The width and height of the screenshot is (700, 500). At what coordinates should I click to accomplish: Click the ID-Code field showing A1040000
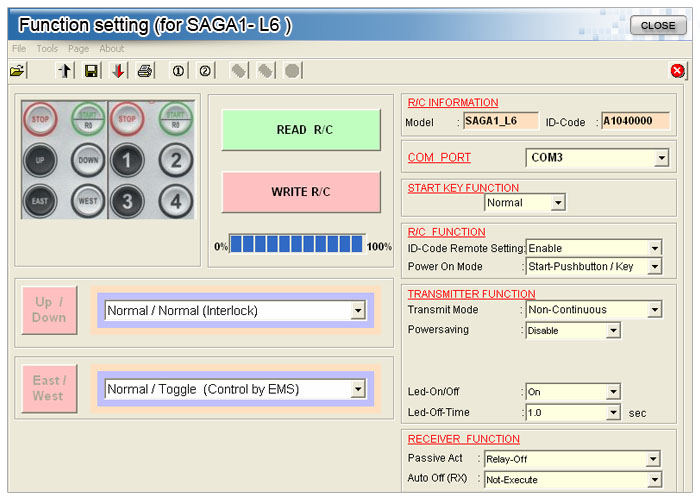(x=633, y=121)
